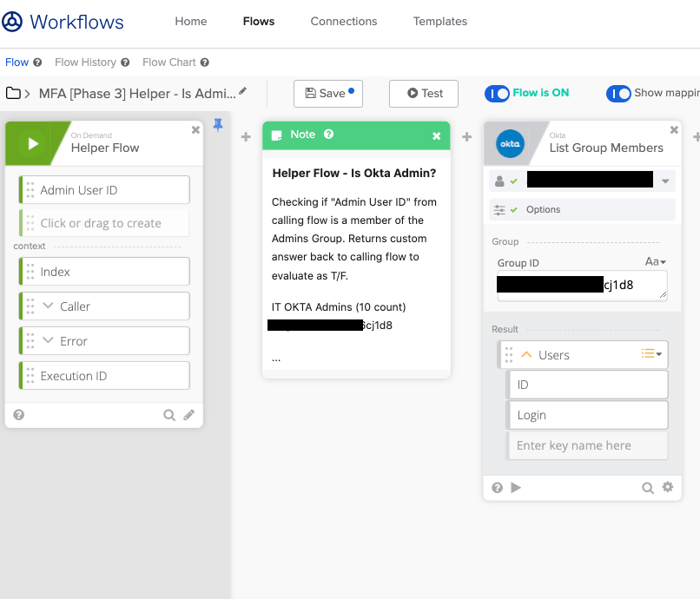Screen dimensions: 700x599
Task: Expand the Caller context field
Action: pos(48,306)
